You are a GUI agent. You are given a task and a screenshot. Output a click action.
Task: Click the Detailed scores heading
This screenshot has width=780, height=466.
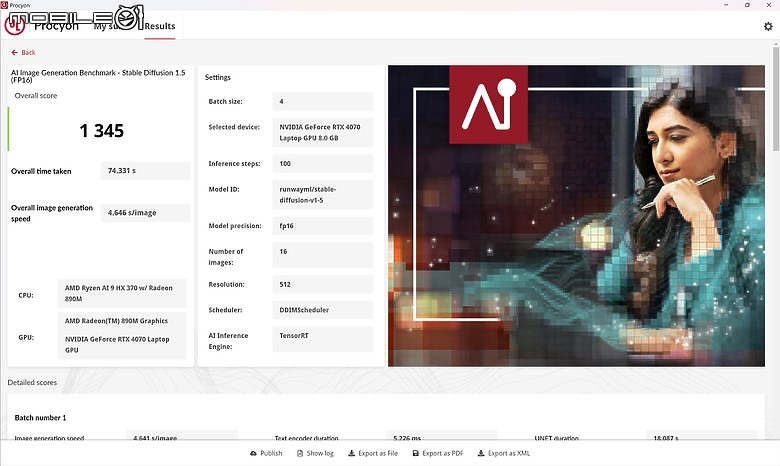(32, 382)
